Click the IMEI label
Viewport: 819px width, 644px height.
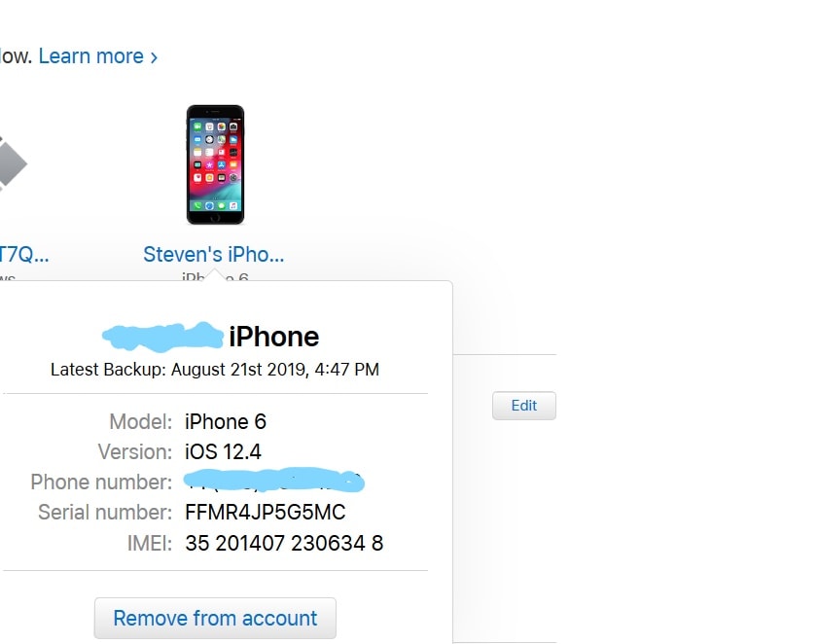pos(150,543)
